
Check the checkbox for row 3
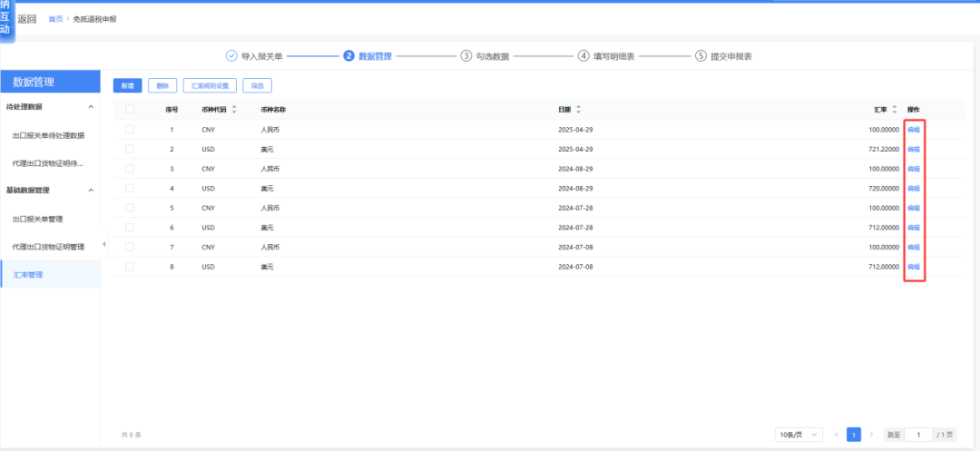(x=130, y=169)
